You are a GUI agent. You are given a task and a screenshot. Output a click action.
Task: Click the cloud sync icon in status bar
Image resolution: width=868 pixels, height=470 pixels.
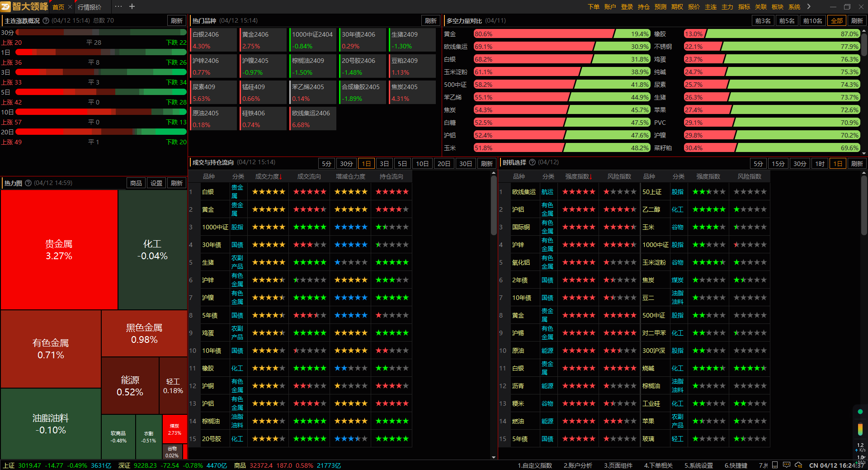798,465
